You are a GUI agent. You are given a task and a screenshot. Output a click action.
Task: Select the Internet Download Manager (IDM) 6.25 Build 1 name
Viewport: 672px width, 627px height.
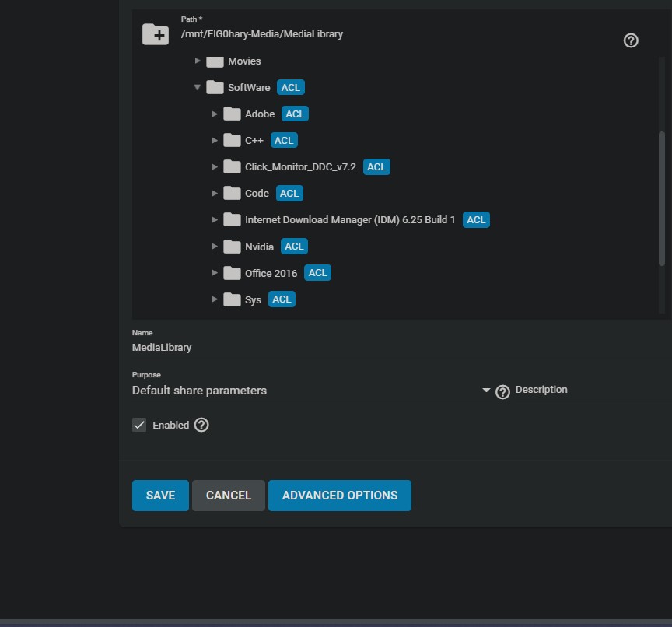click(x=350, y=220)
